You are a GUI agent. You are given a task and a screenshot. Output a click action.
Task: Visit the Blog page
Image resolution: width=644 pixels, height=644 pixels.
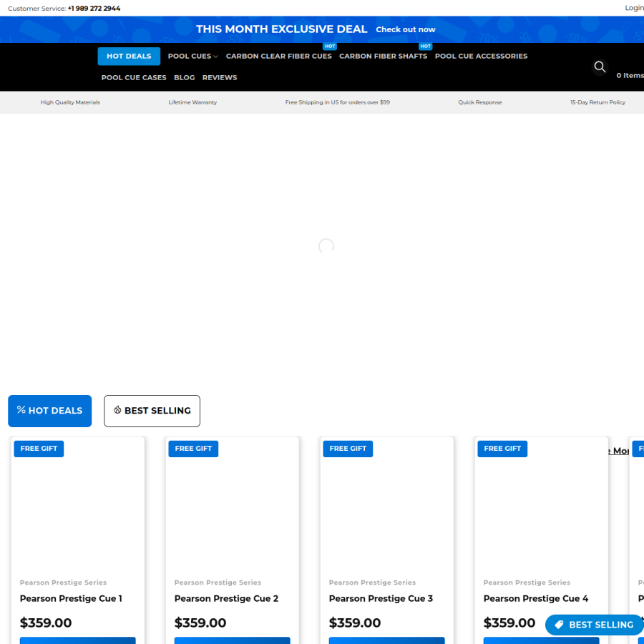[x=185, y=77]
